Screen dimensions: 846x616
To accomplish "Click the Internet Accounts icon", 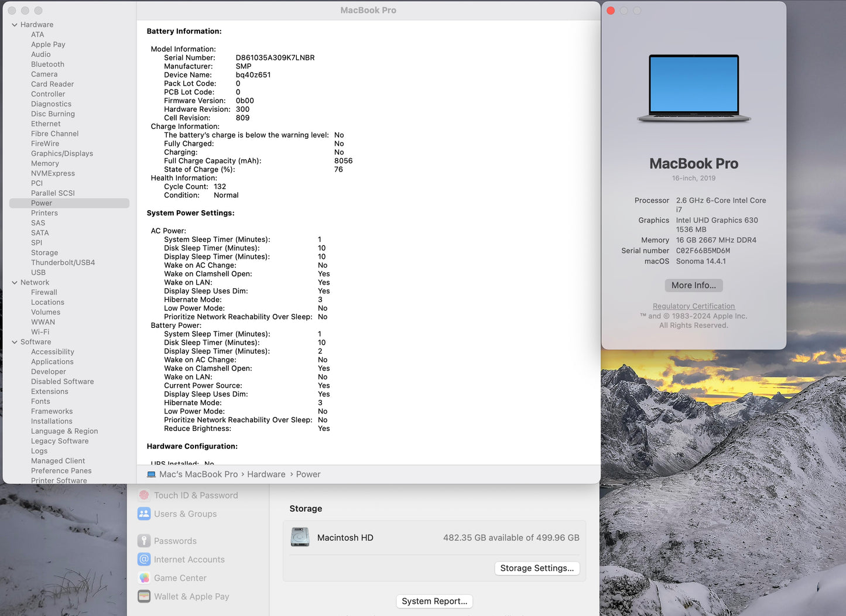I will tap(144, 559).
